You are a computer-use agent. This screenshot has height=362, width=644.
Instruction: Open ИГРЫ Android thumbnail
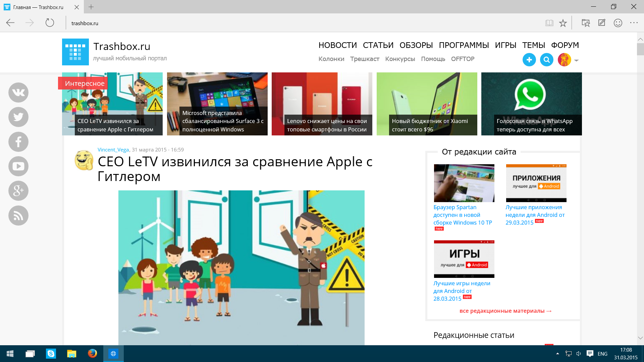(x=464, y=259)
